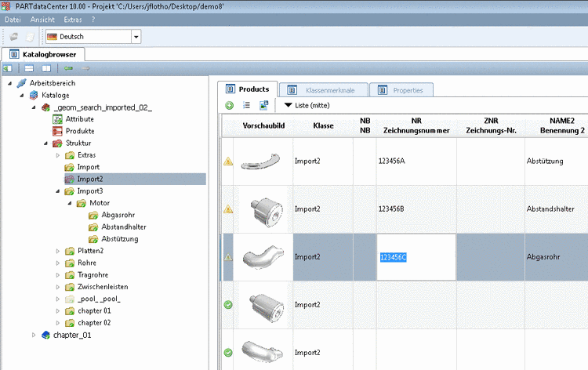Click the new document icon in main toolbar
Screen dimensions: 588x370
30,36
